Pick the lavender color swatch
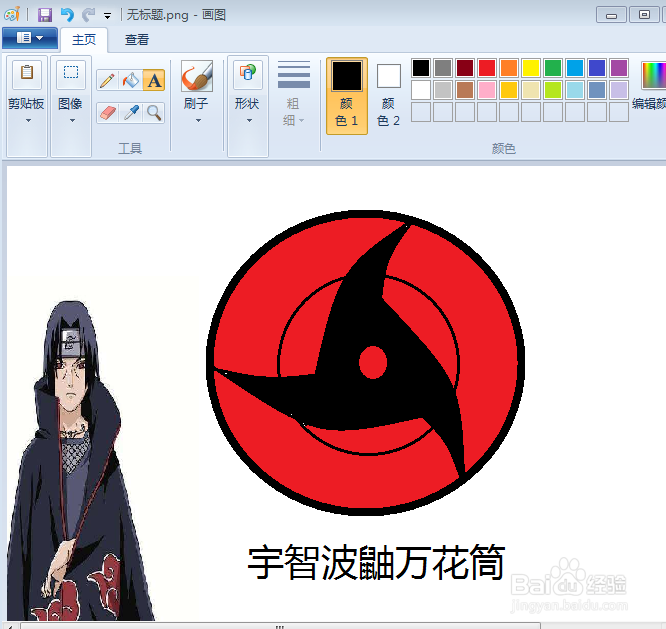The width and height of the screenshot is (666, 629). 619,90
